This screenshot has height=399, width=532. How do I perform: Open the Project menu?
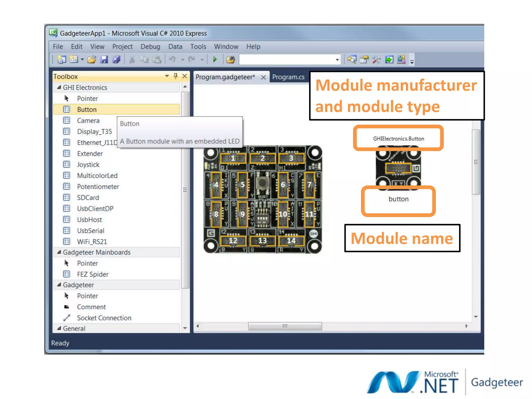[x=122, y=46]
